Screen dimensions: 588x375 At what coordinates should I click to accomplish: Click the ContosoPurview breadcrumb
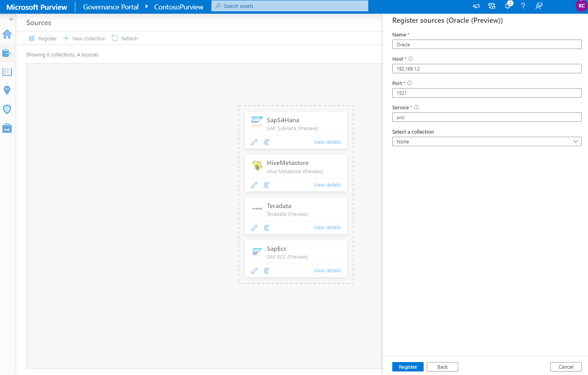tap(179, 7)
